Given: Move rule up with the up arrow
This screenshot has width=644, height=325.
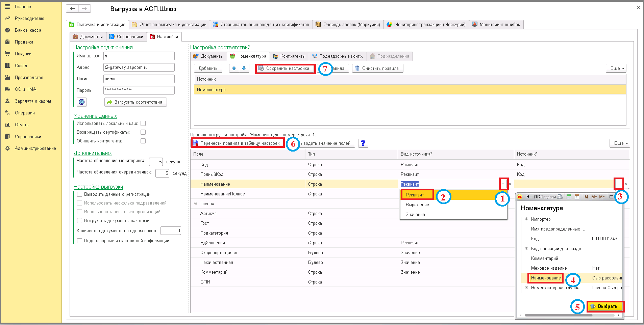Looking at the screenshot, I should pos(234,68).
